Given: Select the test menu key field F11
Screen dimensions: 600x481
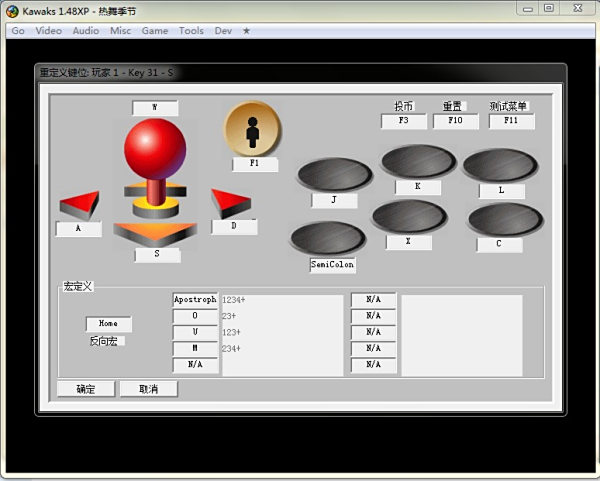Looking at the screenshot, I should click(512, 121).
